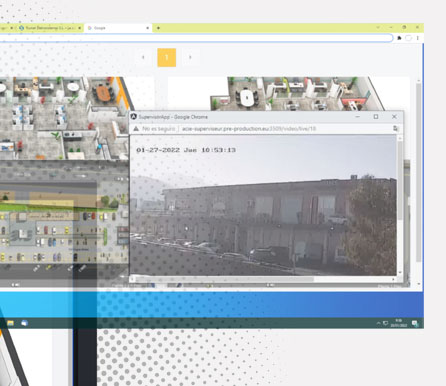Show hidden system tray icons chevron
446x386 pixels.
coord(378,323)
